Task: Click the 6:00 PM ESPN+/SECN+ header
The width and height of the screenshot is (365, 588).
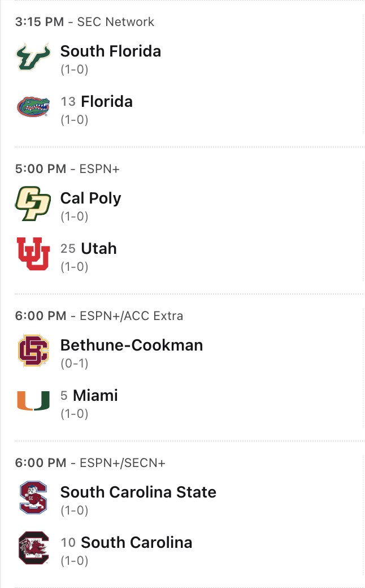Action: pos(90,463)
